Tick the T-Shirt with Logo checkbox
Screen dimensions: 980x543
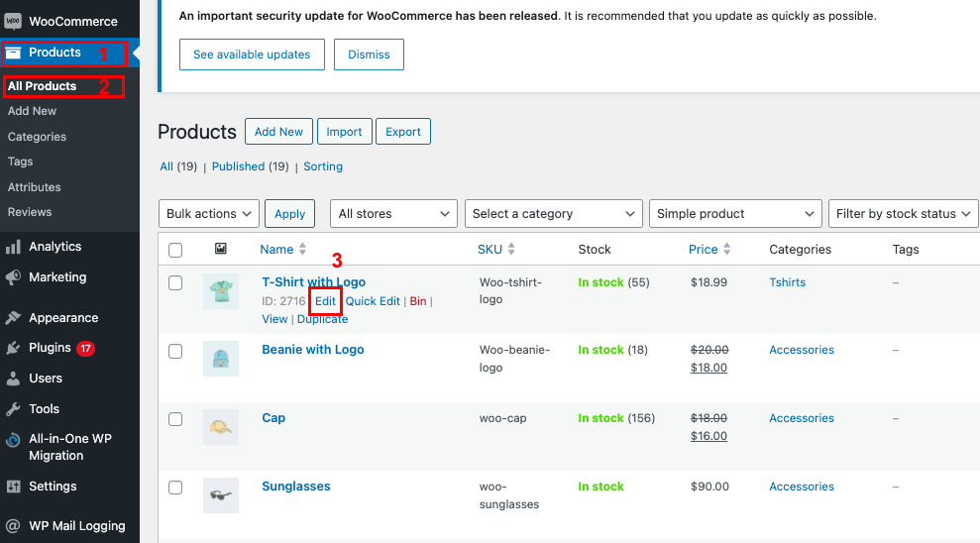point(175,283)
